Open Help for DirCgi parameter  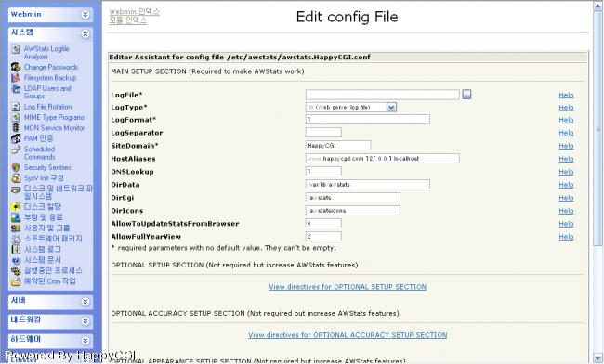pos(566,198)
